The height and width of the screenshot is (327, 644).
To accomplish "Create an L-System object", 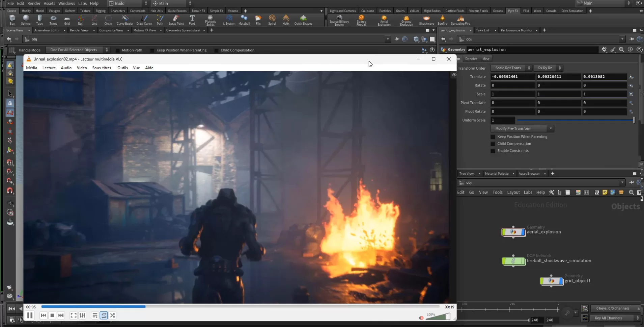I will click(229, 20).
